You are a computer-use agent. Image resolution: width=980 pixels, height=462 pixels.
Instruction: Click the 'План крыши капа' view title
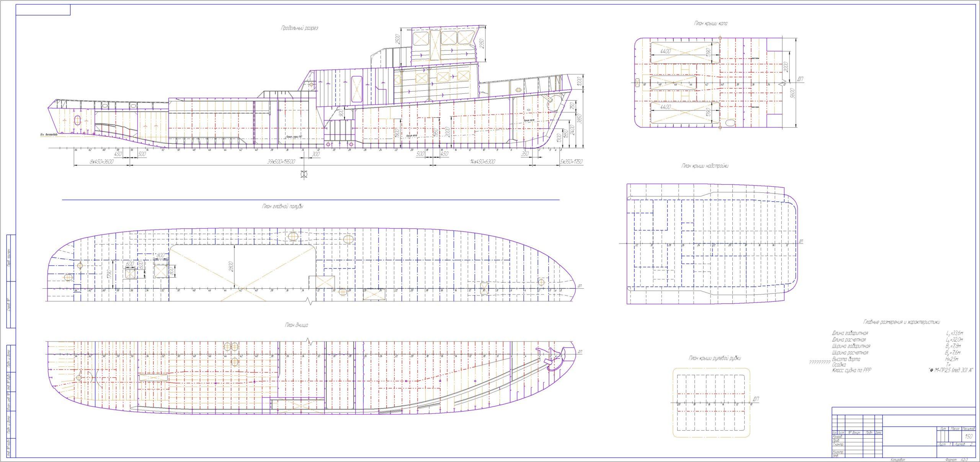tap(710, 24)
